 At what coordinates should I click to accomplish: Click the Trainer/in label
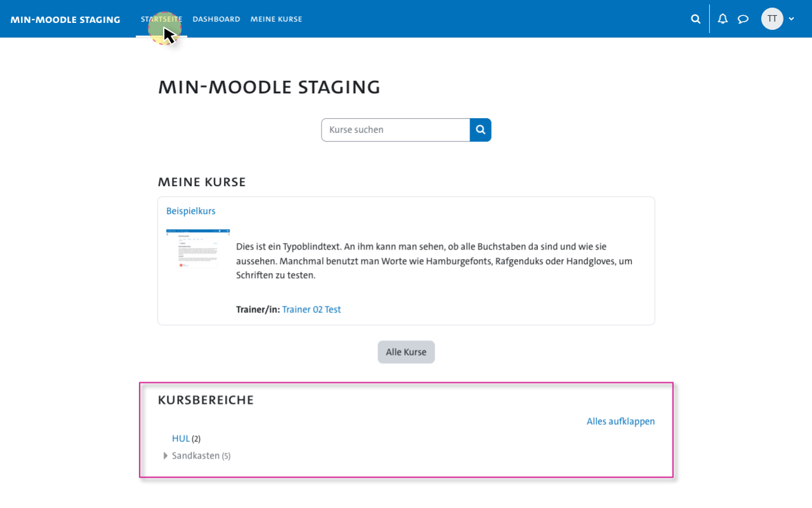point(258,310)
